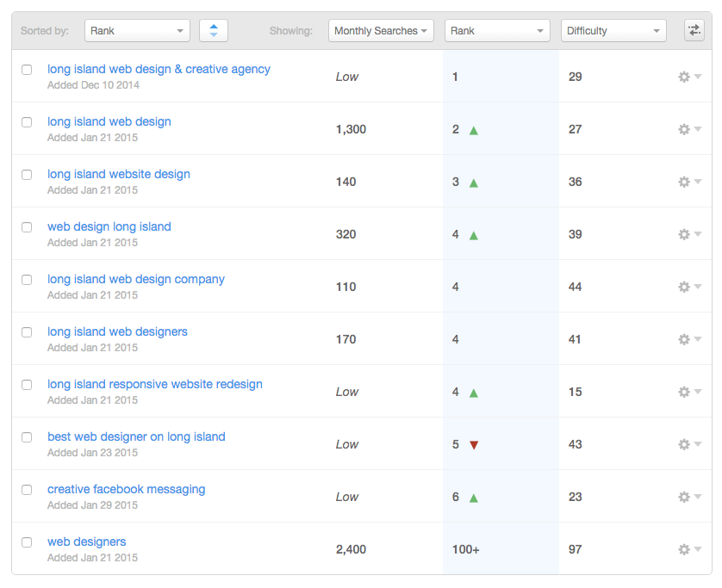Click gear icon for creative facebook messaging

688,497
